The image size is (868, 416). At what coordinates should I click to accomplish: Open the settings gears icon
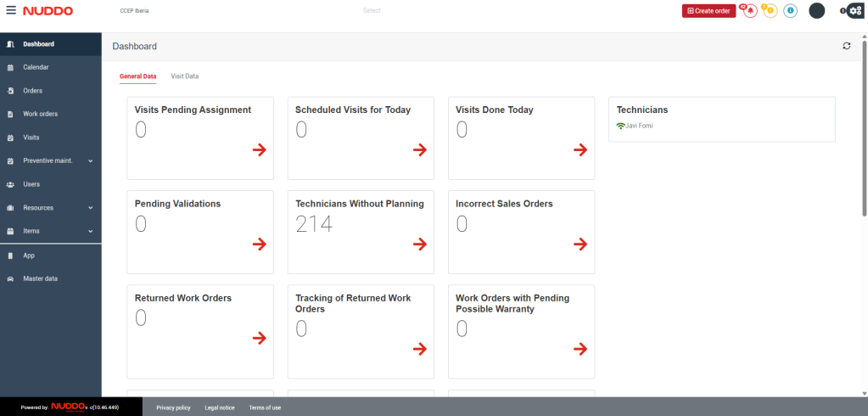[x=854, y=10]
